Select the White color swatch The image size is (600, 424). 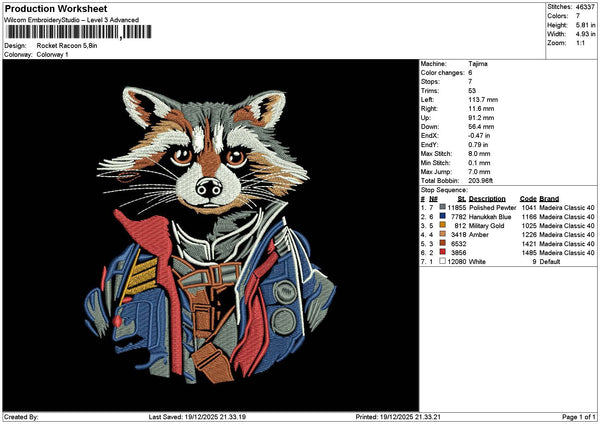(x=442, y=261)
